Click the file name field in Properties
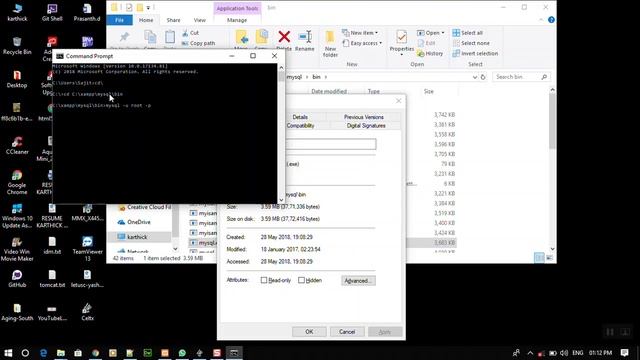 point(331,144)
